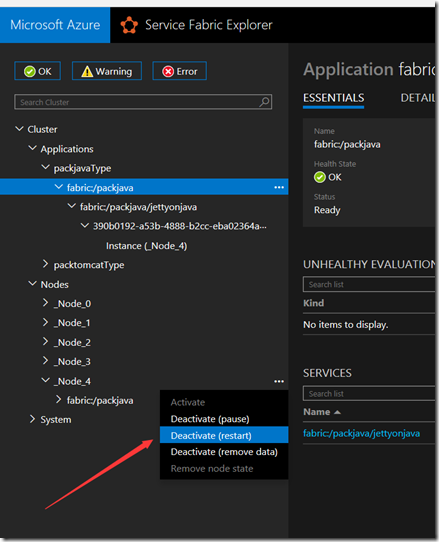
Task: Expand the _Node_0 chevron
Action: coord(45,303)
